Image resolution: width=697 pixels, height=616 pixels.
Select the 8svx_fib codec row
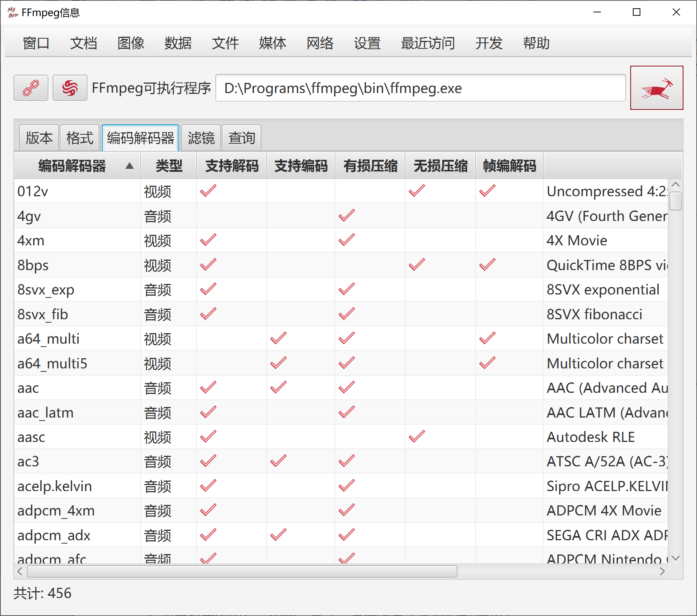point(341,314)
